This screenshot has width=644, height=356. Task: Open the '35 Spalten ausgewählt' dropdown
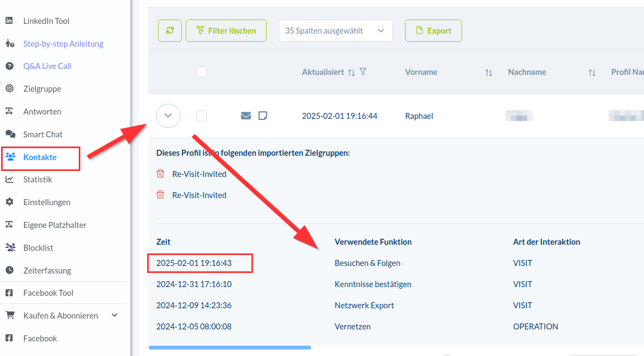coord(336,31)
